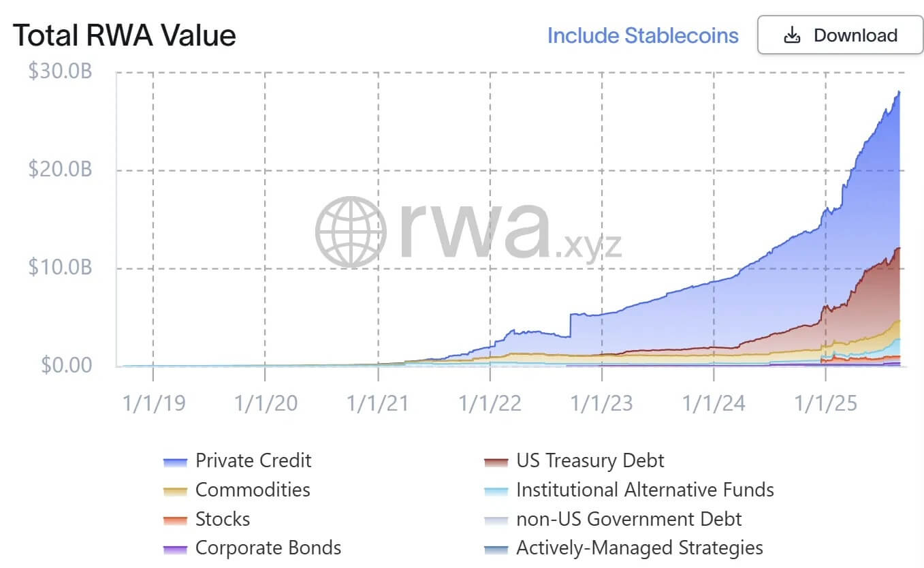Viewport: 924px width, 568px height.
Task: Hide Institutional Alternative Funds label
Action: pyautogui.click(x=645, y=490)
